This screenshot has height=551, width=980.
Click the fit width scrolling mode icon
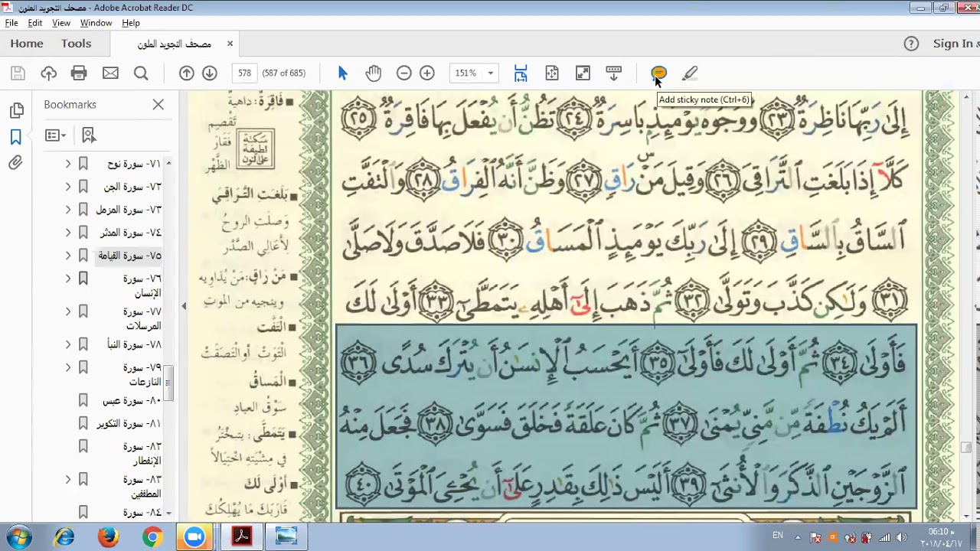coord(521,73)
